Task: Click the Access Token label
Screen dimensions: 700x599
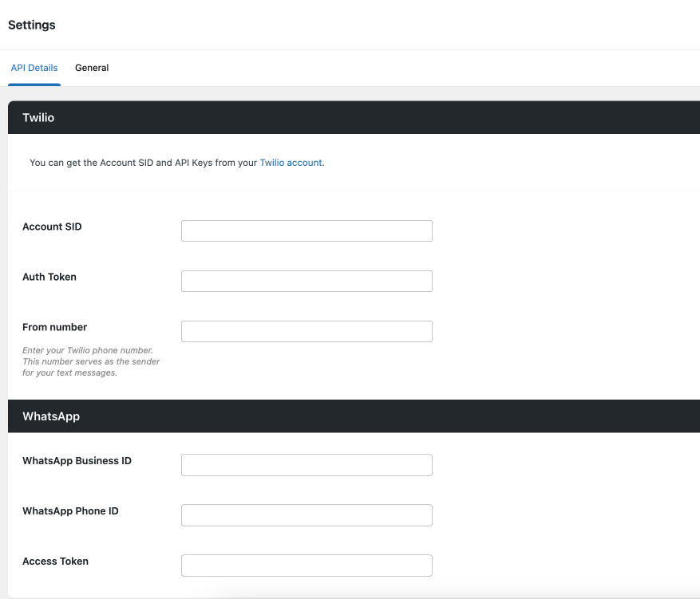Action: (55, 562)
